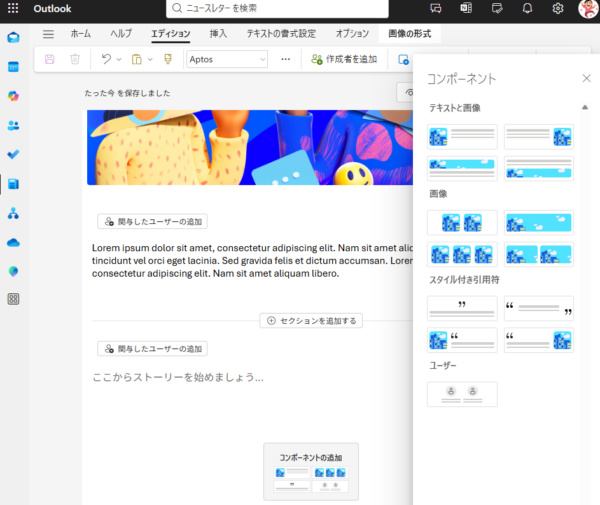The width and height of the screenshot is (600, 505).
Task: Close the コンポーネント panel
Action: 586,78
